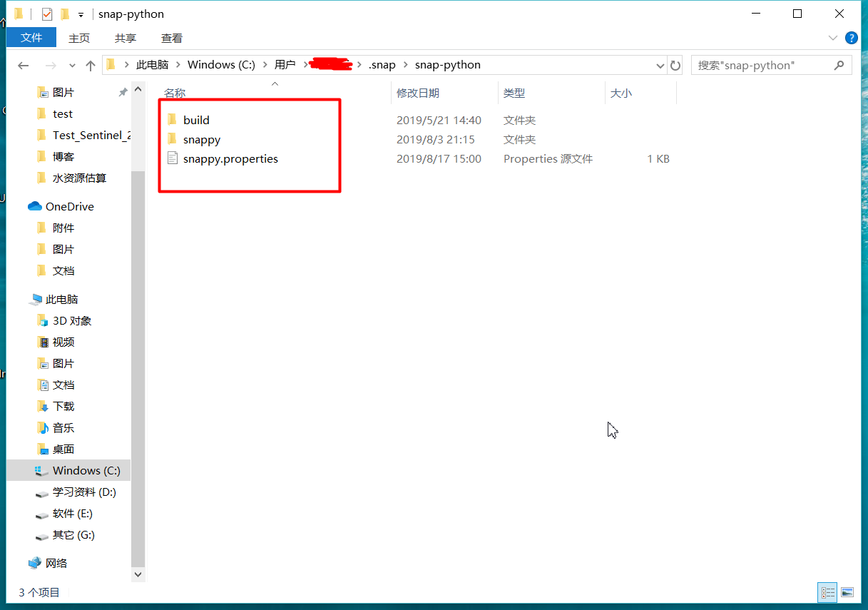Expand the address bar history dropdown
Image resolution: width=868 pixels, height=610 pixels.
(x=660, y=64)
